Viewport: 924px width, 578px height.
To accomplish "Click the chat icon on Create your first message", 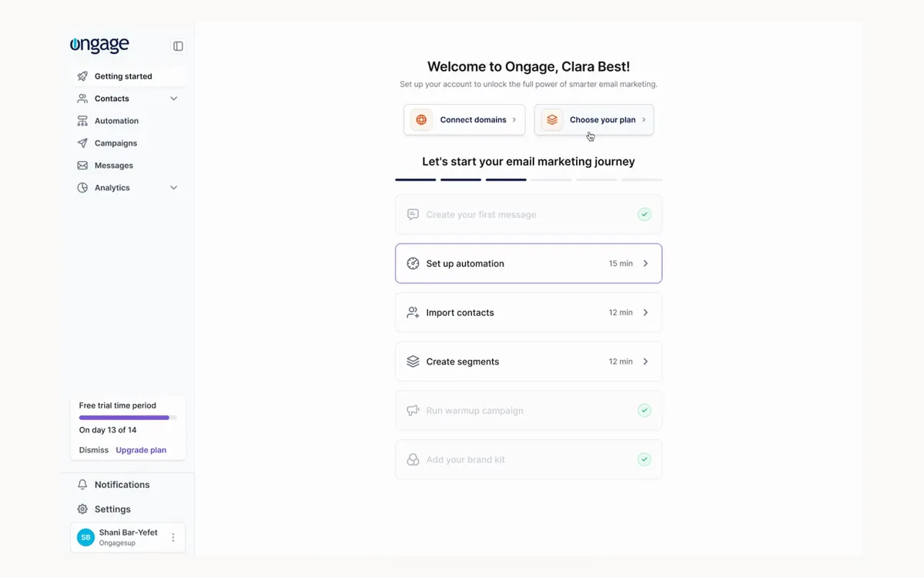I will (413, 214).
